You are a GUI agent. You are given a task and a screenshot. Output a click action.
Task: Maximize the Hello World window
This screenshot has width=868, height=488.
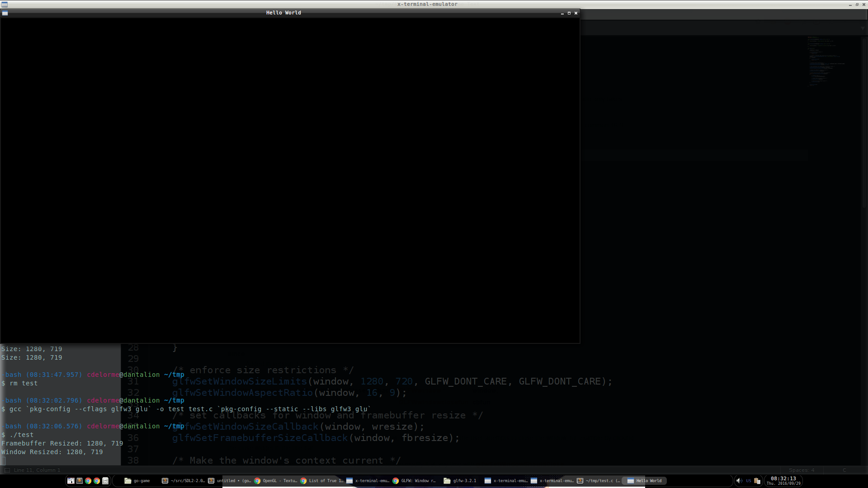569,13
